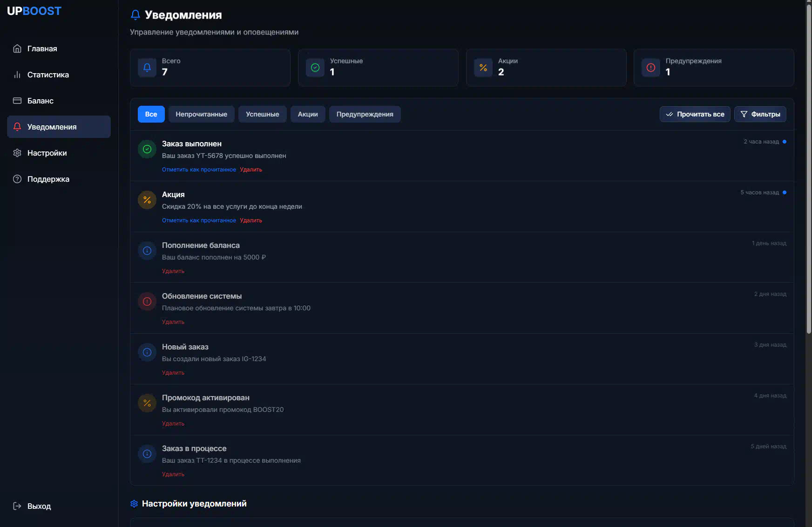Click the Предупреждения stats card
The width and height of the screenshot is (812, 527).
pyautogui.click(x=713, y=68)
